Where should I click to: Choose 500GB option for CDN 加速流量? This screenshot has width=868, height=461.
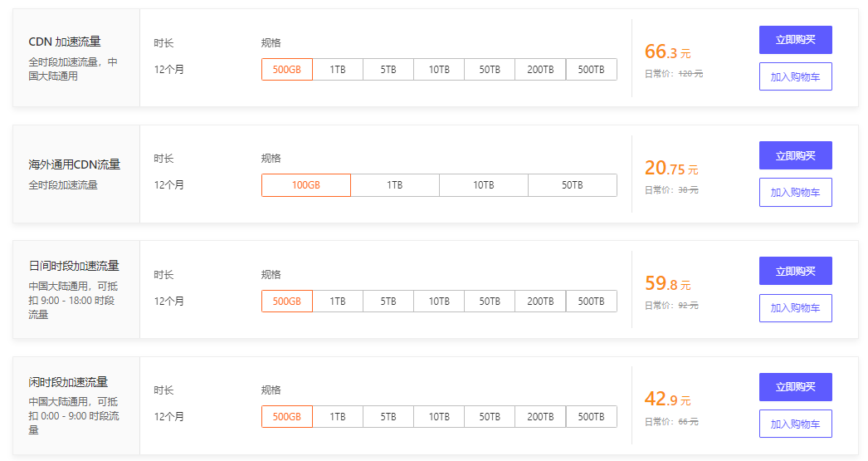tap(287, 70)
